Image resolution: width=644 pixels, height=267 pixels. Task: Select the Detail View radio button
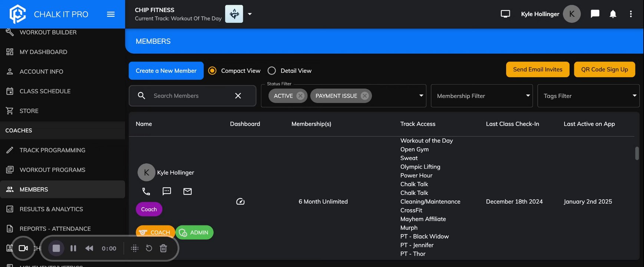[x=272, y=71]
